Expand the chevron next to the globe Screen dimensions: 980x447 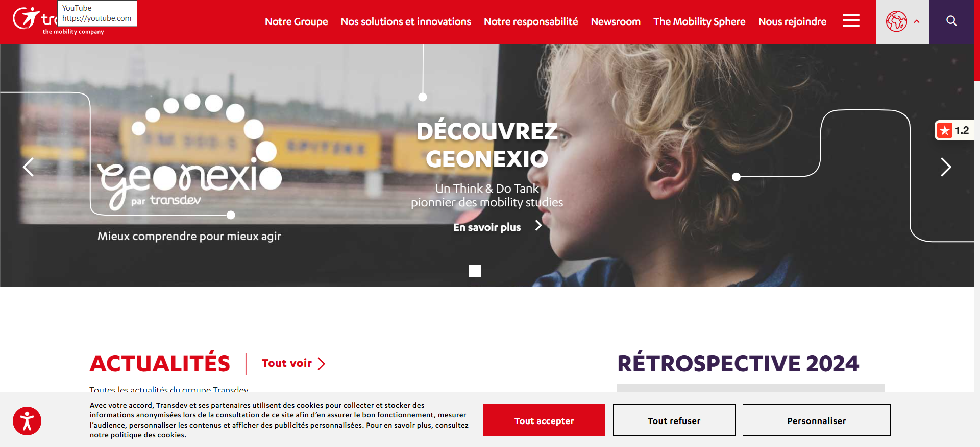[x=917, y=21]
